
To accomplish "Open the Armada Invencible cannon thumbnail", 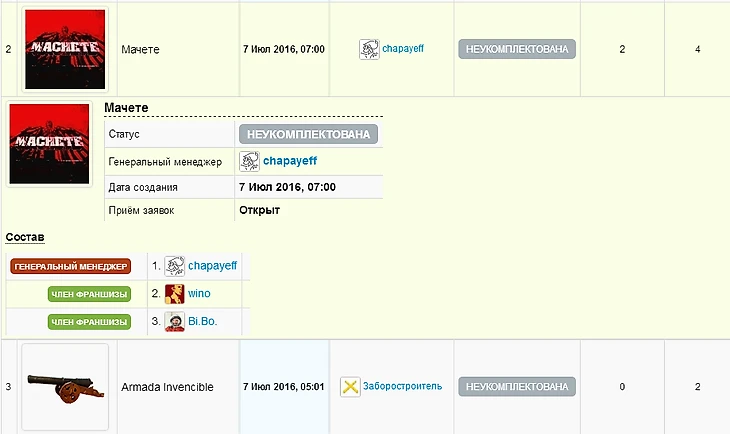I will pos(65,387).
